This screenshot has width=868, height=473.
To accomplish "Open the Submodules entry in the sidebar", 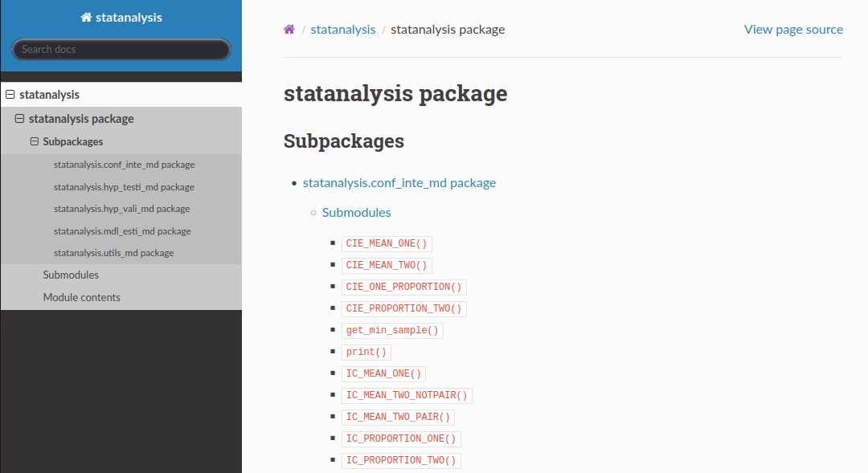I will coord(71,275).
